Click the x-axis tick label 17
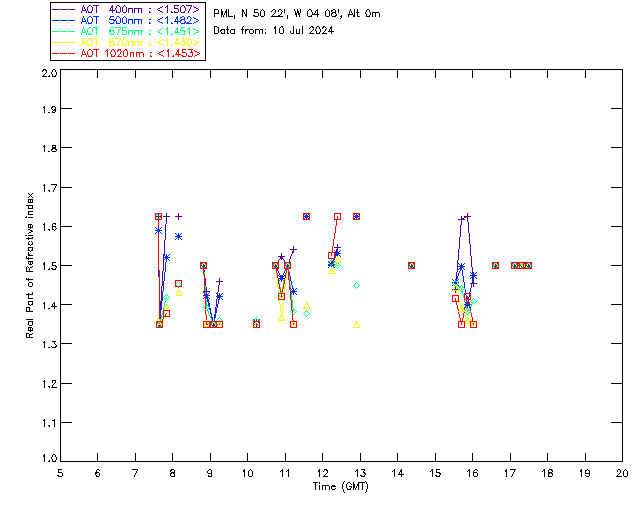 tap(510, 473)
